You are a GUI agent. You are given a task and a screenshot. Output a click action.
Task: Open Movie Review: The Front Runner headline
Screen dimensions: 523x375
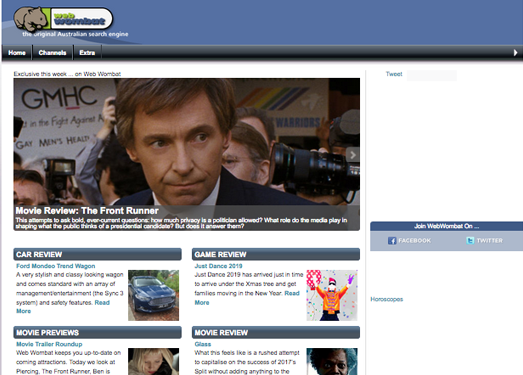pyautogui.click(x=87, y=211)
